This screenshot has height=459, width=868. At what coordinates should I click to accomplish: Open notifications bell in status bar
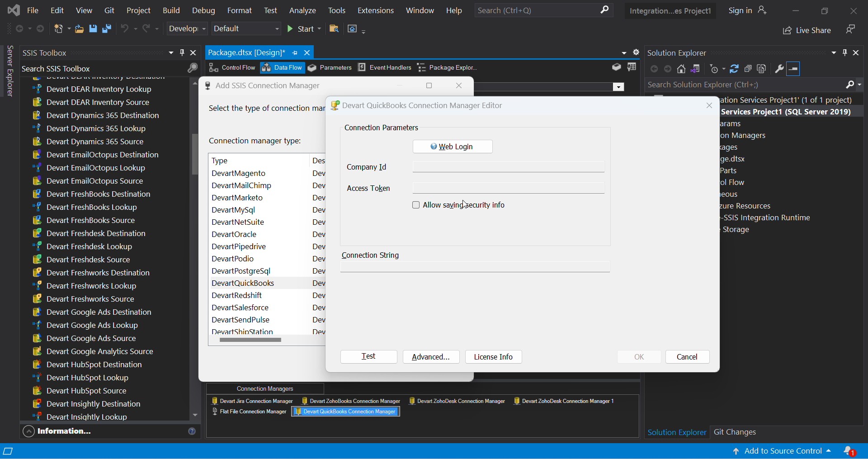pyautogui.click(x=849, y=451)
